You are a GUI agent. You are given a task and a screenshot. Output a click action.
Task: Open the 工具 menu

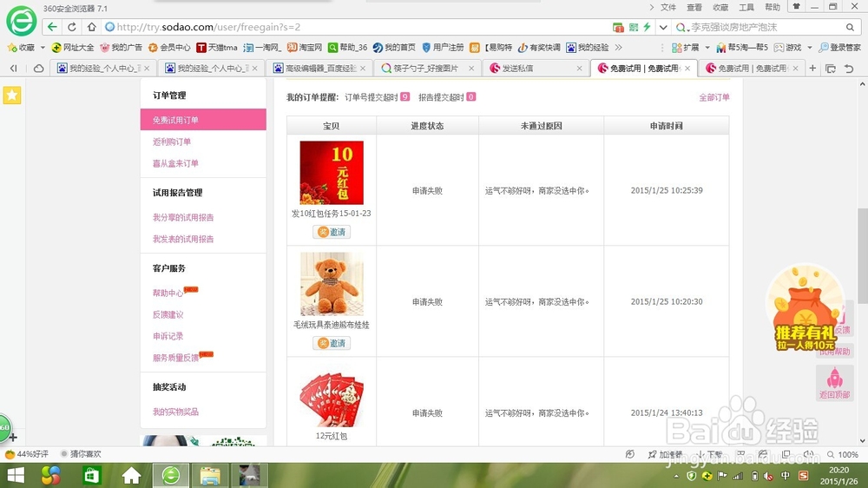click(746, 7)
